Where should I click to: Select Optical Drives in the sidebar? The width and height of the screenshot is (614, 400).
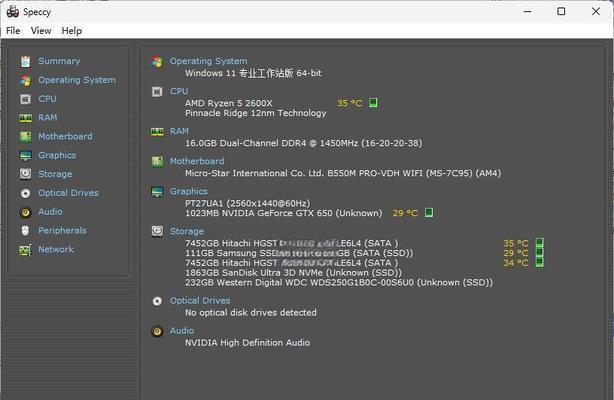pos(69,193)
